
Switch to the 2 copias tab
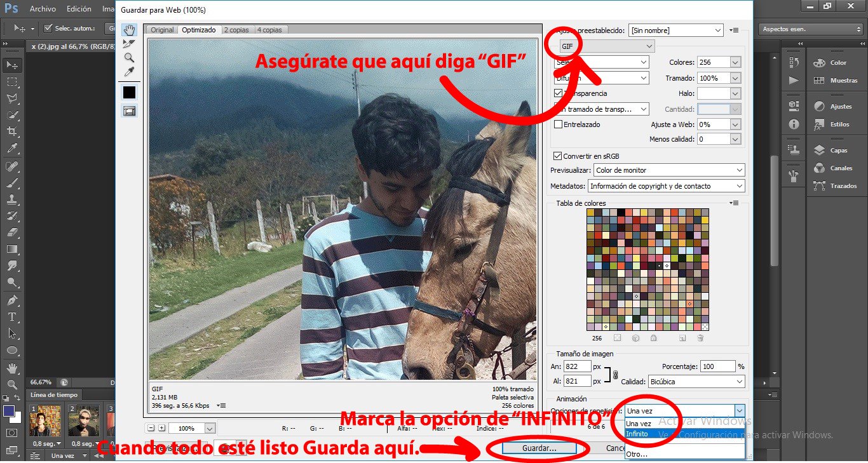point(236,30)
